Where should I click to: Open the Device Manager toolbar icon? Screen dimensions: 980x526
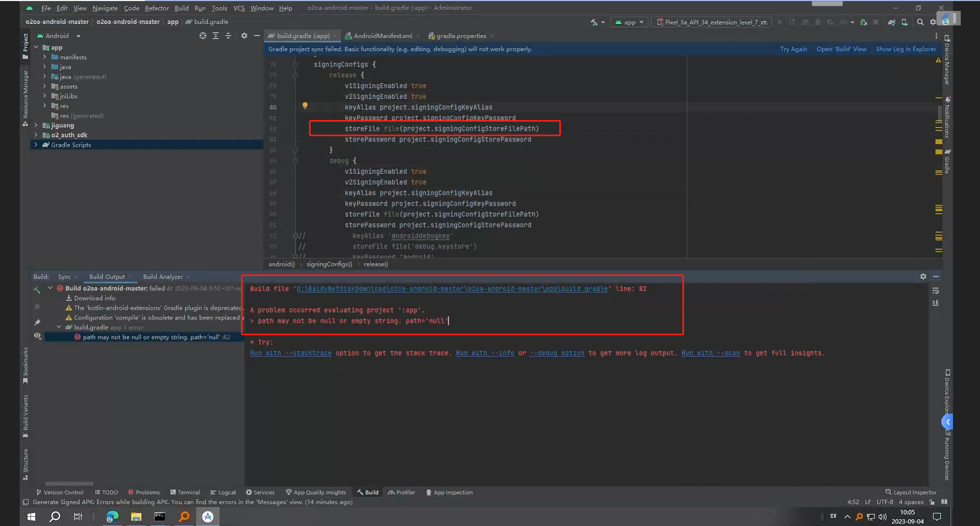(x=905, y=22)
